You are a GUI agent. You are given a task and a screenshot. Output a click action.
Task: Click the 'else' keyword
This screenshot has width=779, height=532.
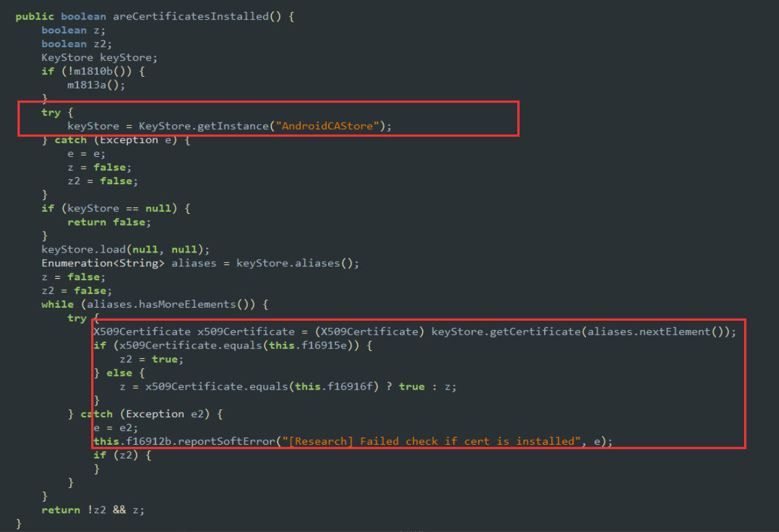pos(119,373)
